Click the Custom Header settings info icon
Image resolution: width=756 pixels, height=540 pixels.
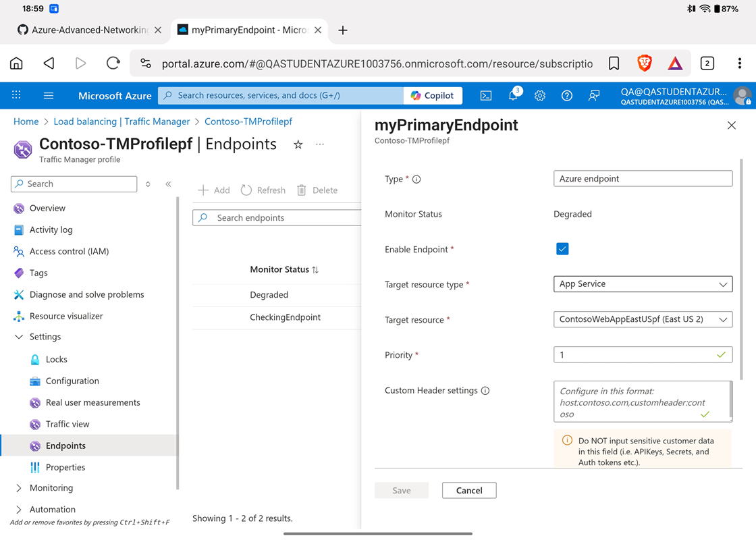(x=485, y=391)
